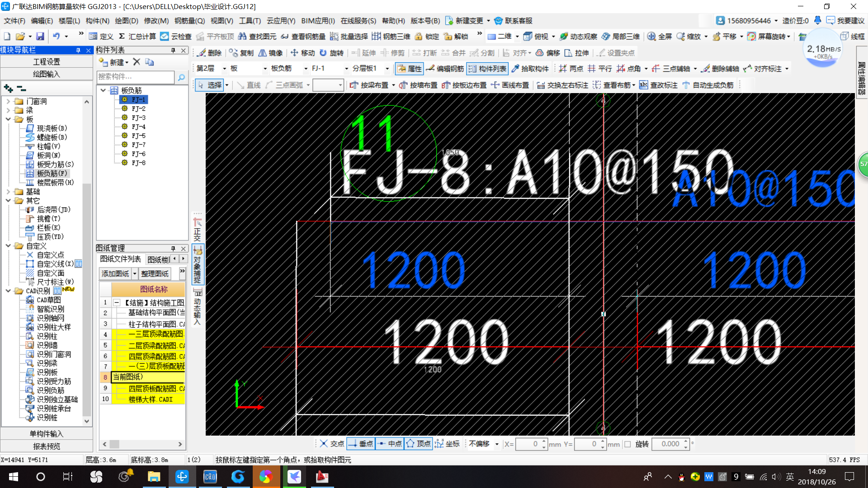This screenshot has width=868, height=488.
Task: Open the 帮助(H) menu
Action: (x=393, y=21)
